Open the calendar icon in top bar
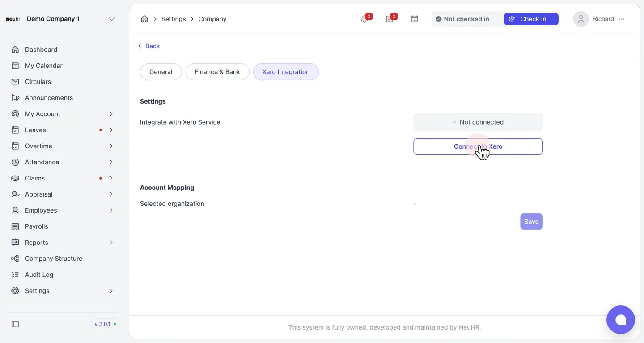The image size is (644, 343). click(x=415, y=19)
